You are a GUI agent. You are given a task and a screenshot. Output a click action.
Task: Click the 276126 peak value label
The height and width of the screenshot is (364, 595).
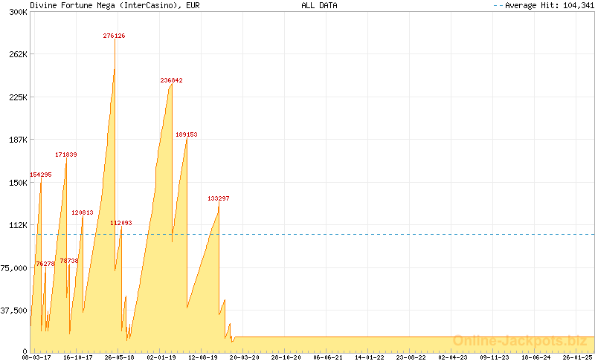click(x=114, y=36)
